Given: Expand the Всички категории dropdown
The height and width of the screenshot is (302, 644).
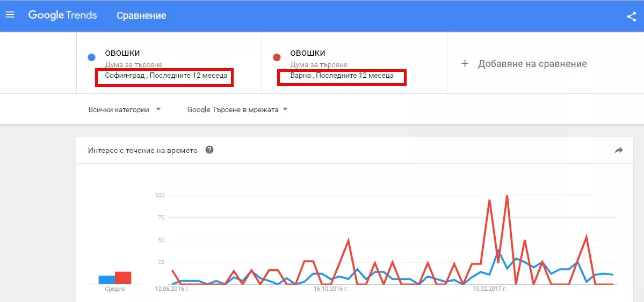Looking at the screenshot, I should [125, 109].
